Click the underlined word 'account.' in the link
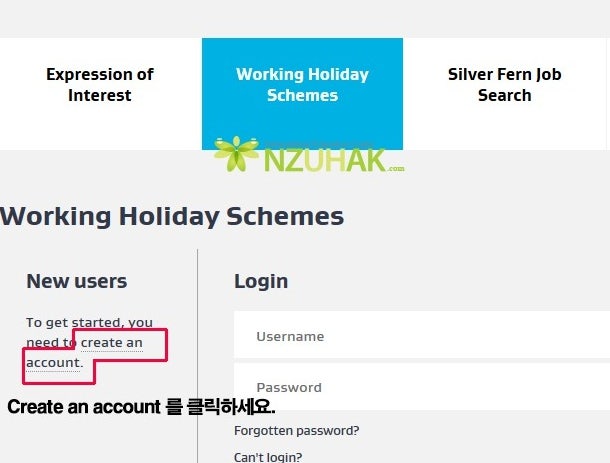 [x=54, y=363]
